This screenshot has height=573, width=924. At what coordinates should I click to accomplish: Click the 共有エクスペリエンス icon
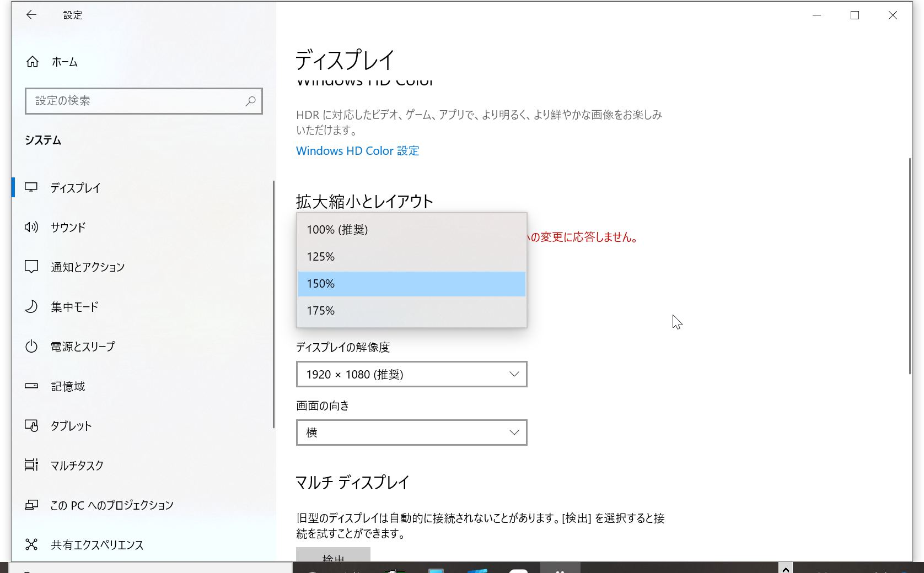click(x=31, y=545)
